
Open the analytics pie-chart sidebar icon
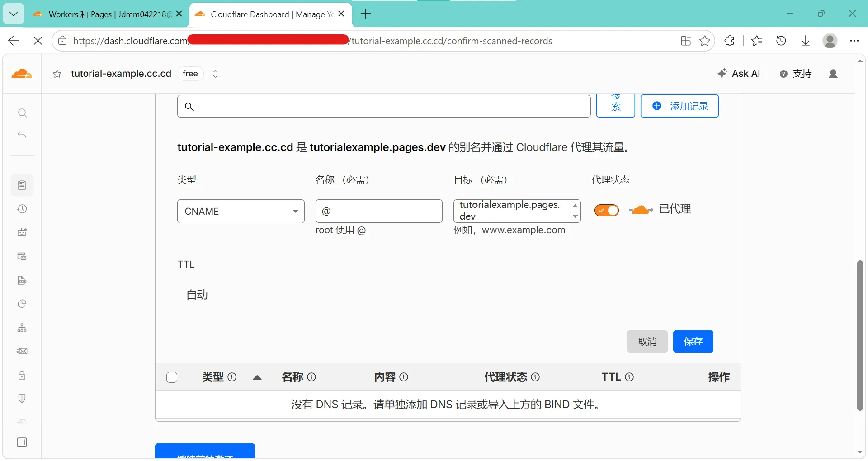point(22,304)
